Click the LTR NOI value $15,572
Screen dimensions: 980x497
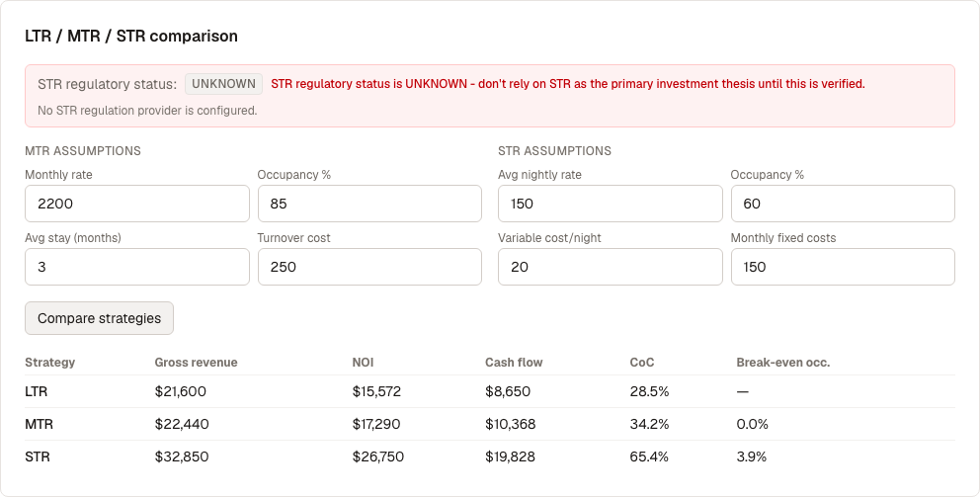[x=376, y=392]
